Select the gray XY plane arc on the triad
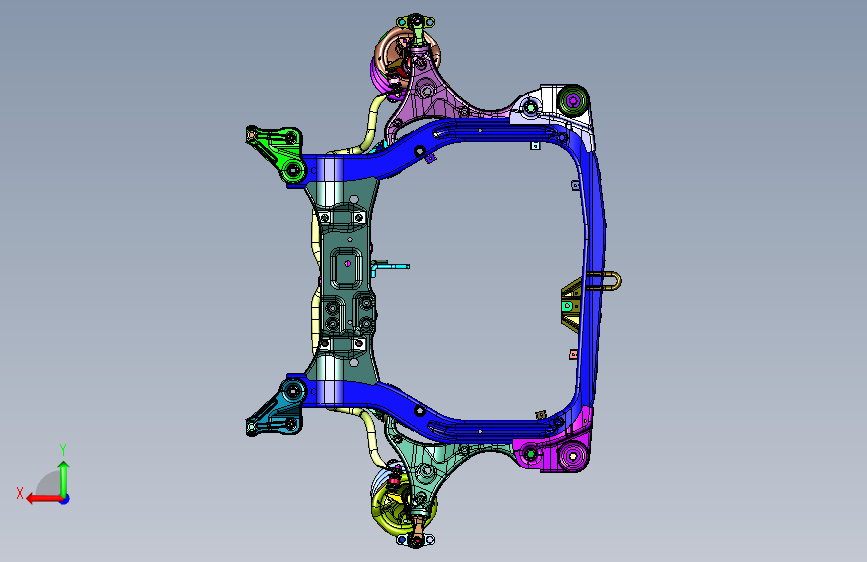The width and height of the screenshot is (867, 562). tap(49, 483)
